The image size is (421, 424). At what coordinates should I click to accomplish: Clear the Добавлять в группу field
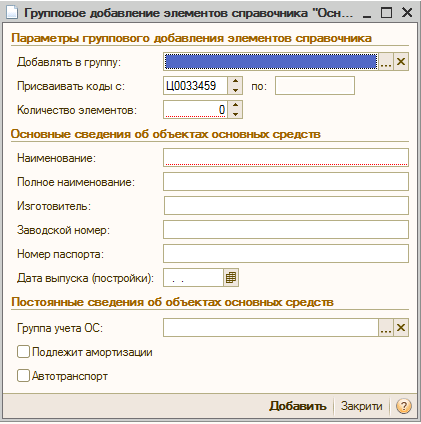(401, 62)
